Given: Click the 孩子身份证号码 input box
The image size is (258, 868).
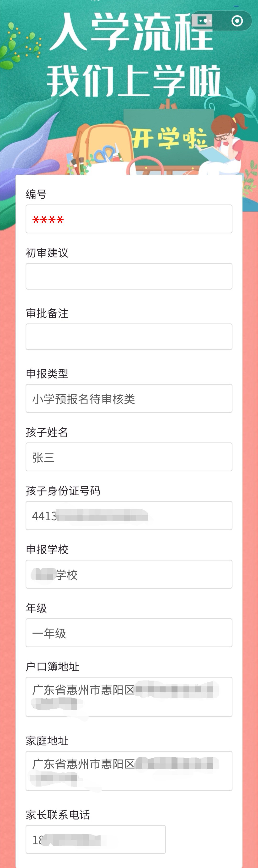Looking at the screenshot, I should click(x=129, y=516).
